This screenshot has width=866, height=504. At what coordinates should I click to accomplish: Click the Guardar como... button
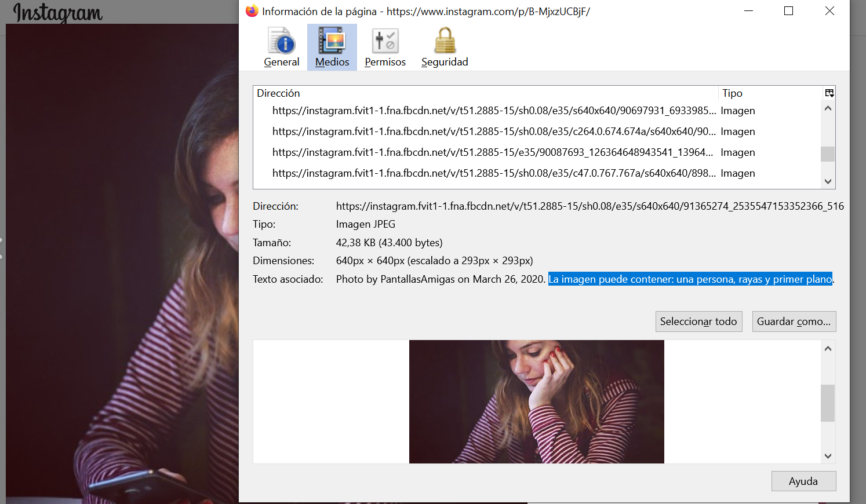click(x=794, y=322)
